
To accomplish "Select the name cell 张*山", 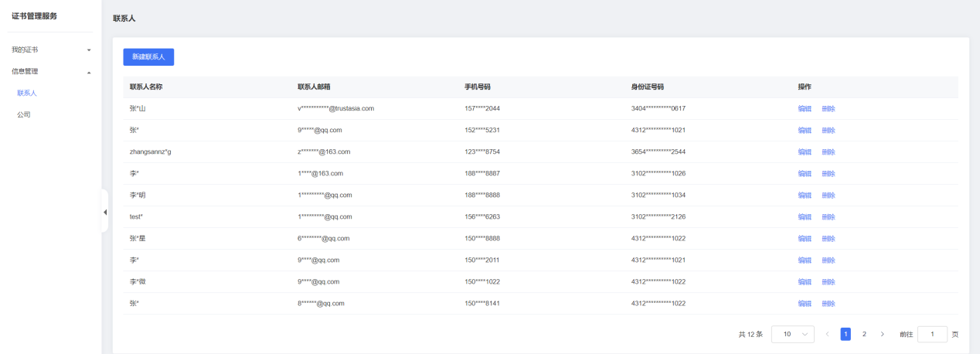I will click(x=138, y=108).
